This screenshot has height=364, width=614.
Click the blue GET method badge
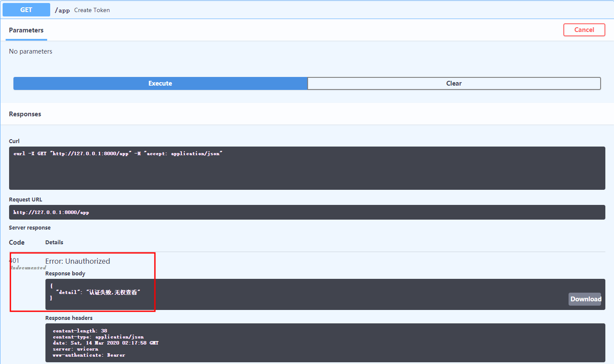pos(26,10)
